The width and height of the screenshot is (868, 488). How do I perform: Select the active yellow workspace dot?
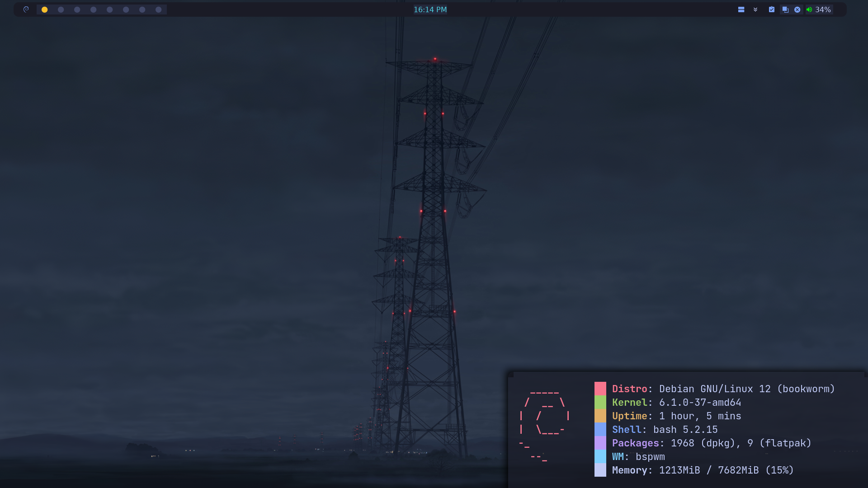pyautogui.click(x=45, y=9)
